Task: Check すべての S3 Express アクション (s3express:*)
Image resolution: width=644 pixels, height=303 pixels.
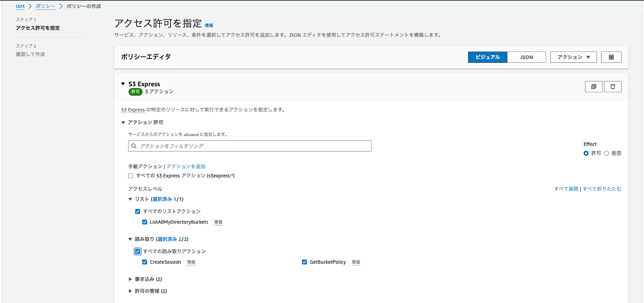Action: click(130, 176)
